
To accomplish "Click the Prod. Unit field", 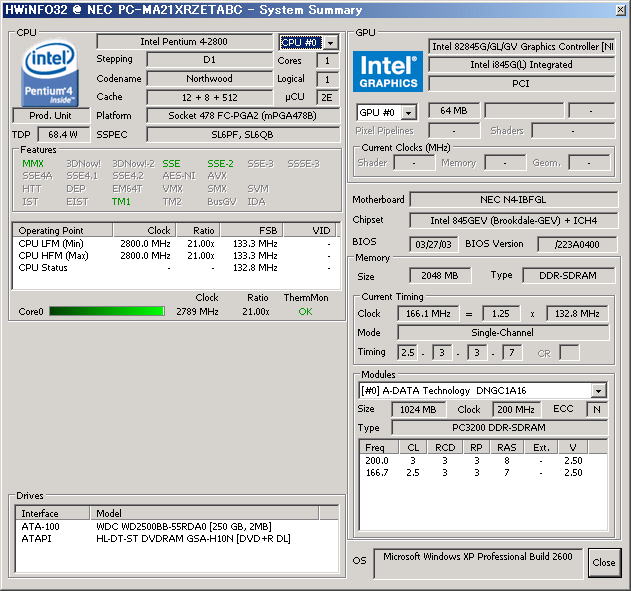I will pyautogui.click(x=51, y=116).
